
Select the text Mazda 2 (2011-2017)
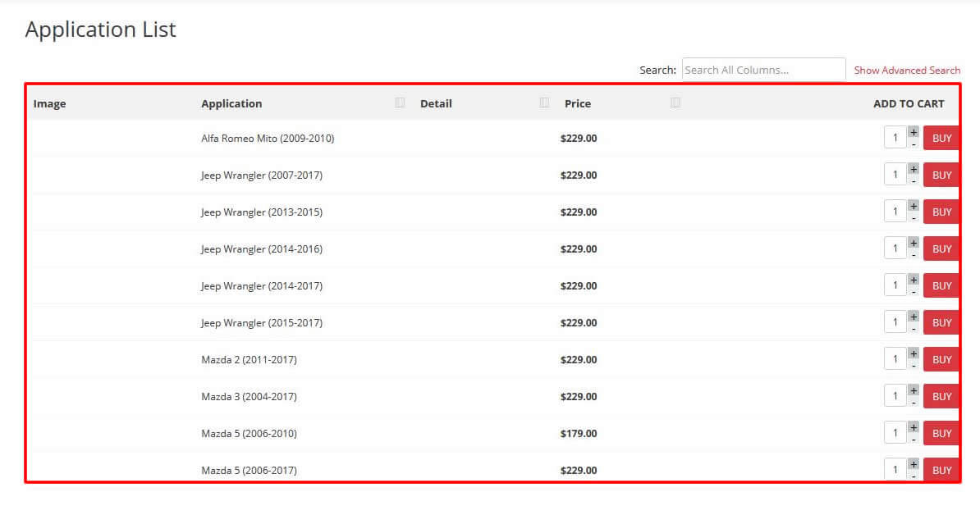(x=249, y=359)
